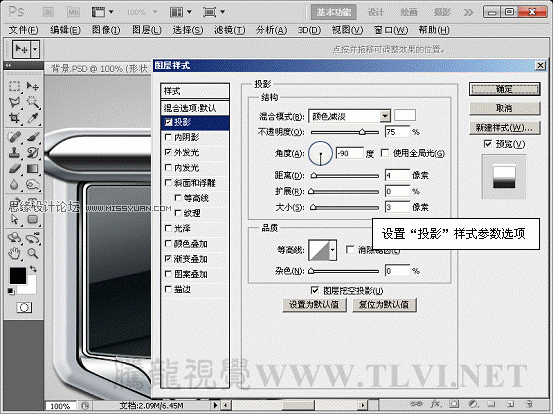Select the 3D Camera Rotate tool
This screenshot has width=553, height=414.
pos(32,238)
